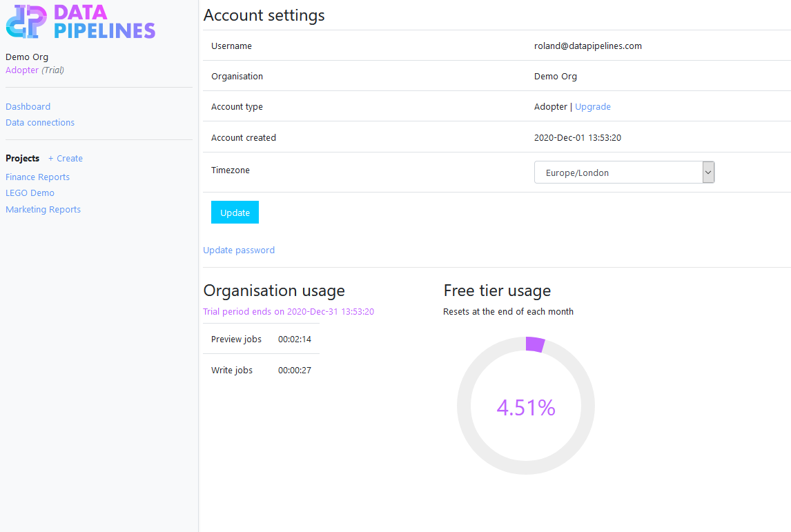791x532 pixels.
Task: Click the Adopter (Trial) label
Action: pos(34,70)
